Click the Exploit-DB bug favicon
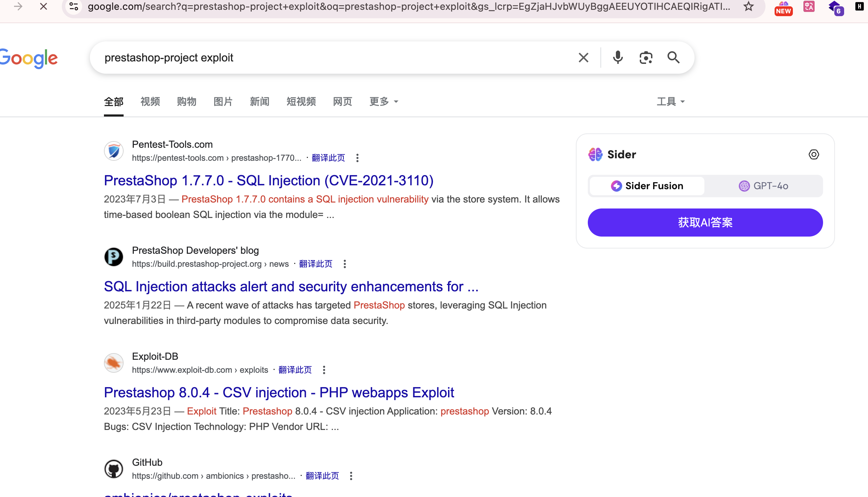 click(114, 363)
